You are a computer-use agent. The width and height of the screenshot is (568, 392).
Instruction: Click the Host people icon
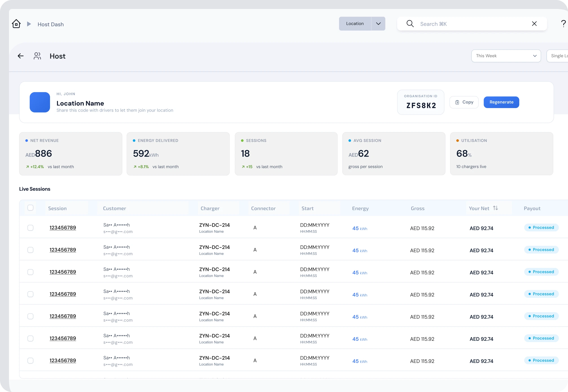37,56
